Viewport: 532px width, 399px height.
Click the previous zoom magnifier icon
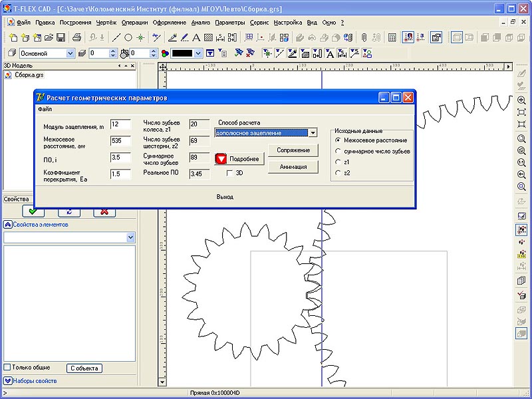(x=521, y=174)
